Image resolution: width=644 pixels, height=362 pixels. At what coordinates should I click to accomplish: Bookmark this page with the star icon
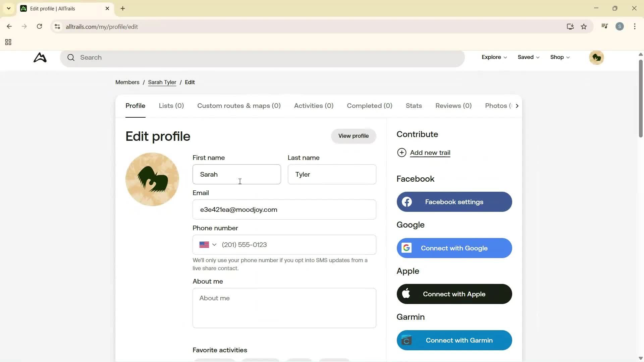pyautogui.click(x=584, y=26)
